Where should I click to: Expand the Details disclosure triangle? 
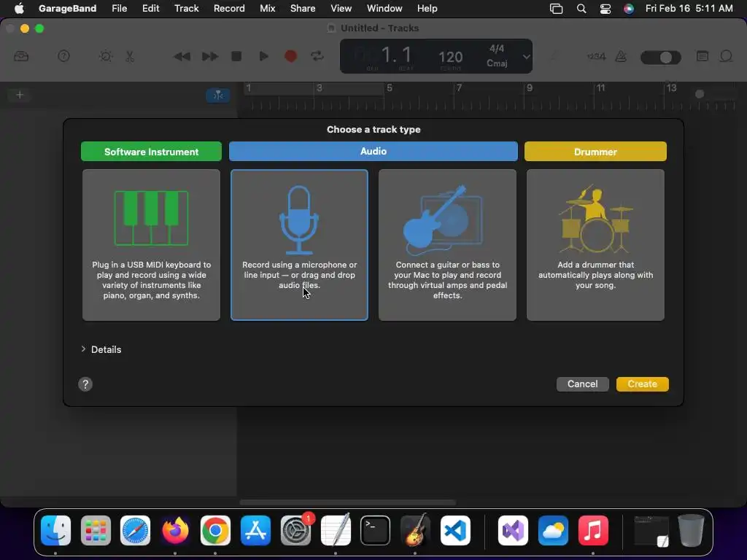83,349
